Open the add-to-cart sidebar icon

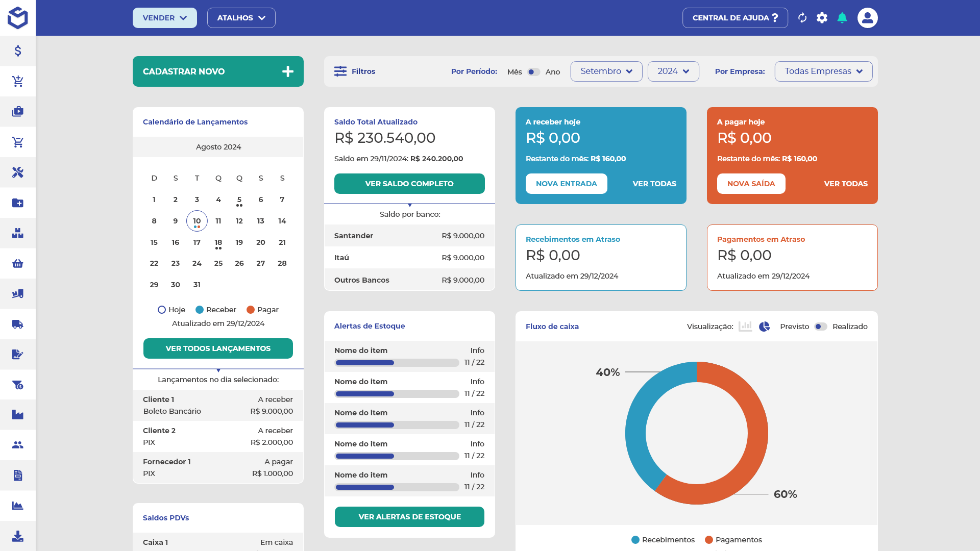point(18,81)
